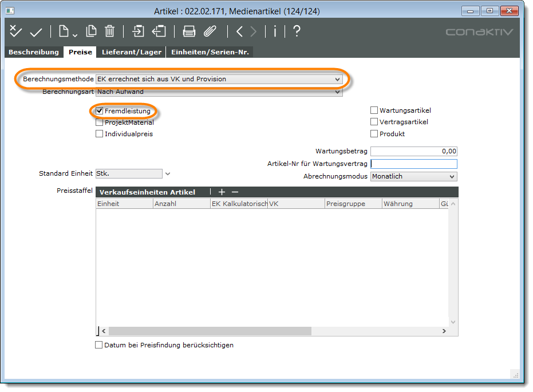This screenshot has height=392, width=533.
Task: Remove Preisstaffel row with minus button
Action: [235, 192]
